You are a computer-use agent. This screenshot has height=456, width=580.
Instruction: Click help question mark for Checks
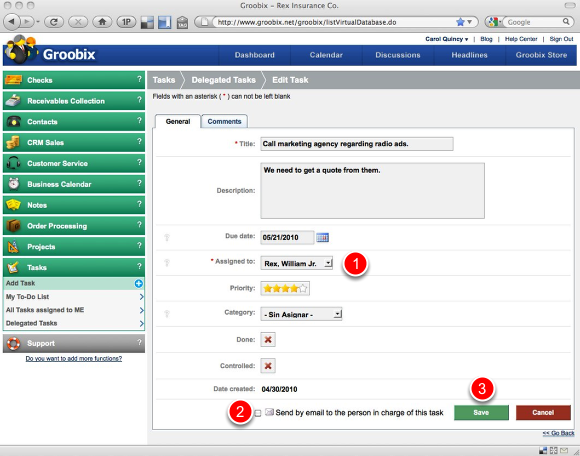coord(139,79)
